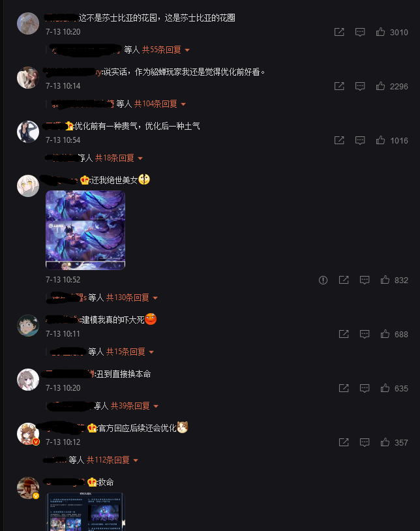
Task: Open the 共39条回复 reply thread
Action: [x=134, y=406]
